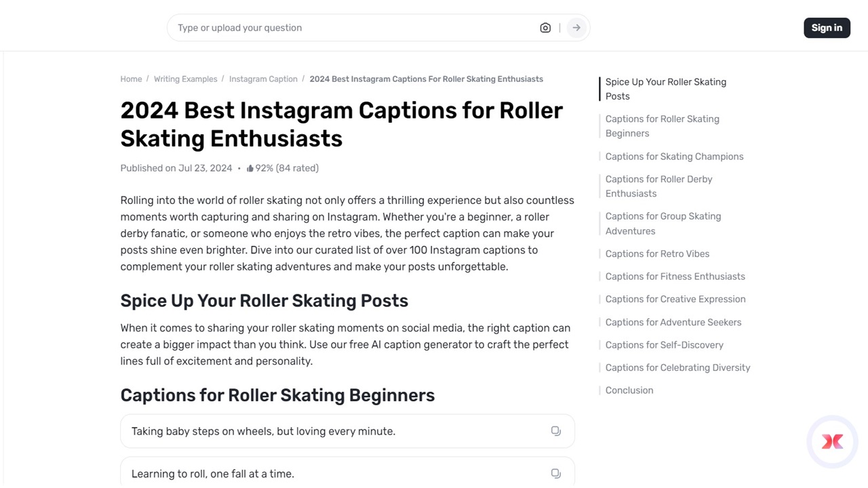Viewport: 868px width, 488px height.
Task: Jump to 'Captions for Roller Derby Enthusiasts'
Action: pyautogui.click(x=658, y=186)
